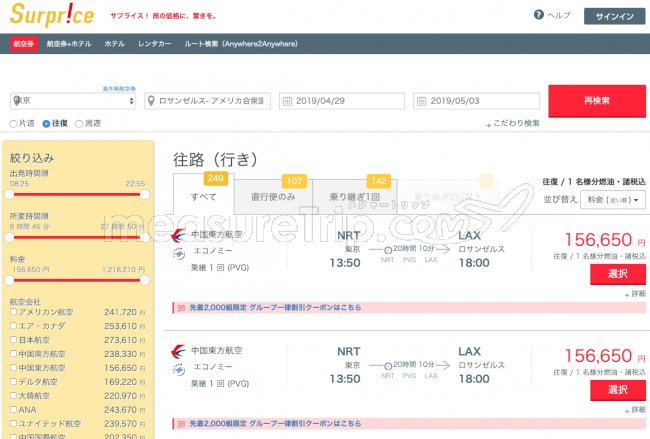Click the 料金 price slider right handle
650x439 pixels.
(145, 281)
